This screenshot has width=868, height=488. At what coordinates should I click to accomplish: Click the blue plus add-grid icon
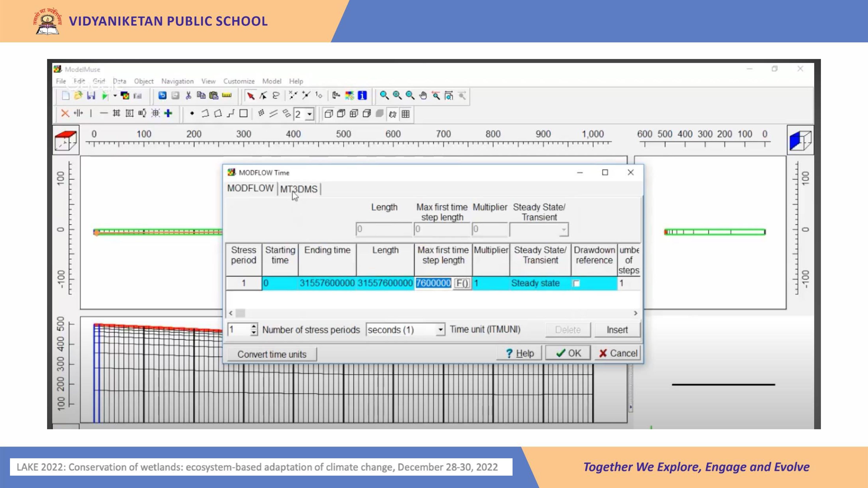coord(168,113)
